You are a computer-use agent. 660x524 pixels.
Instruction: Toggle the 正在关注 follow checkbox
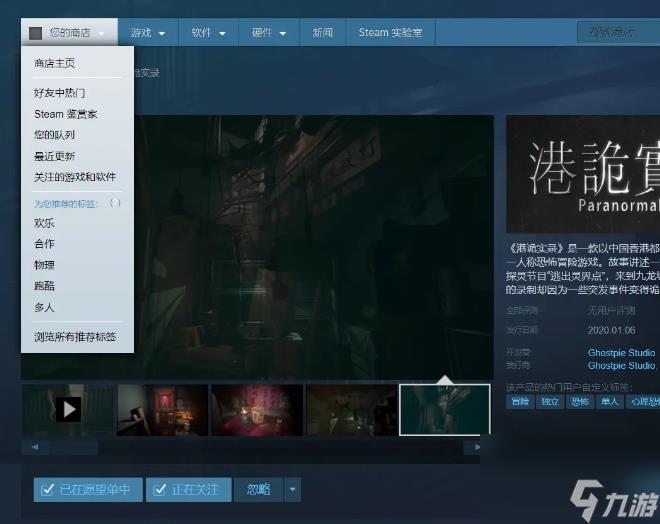[x=188, y=489]
